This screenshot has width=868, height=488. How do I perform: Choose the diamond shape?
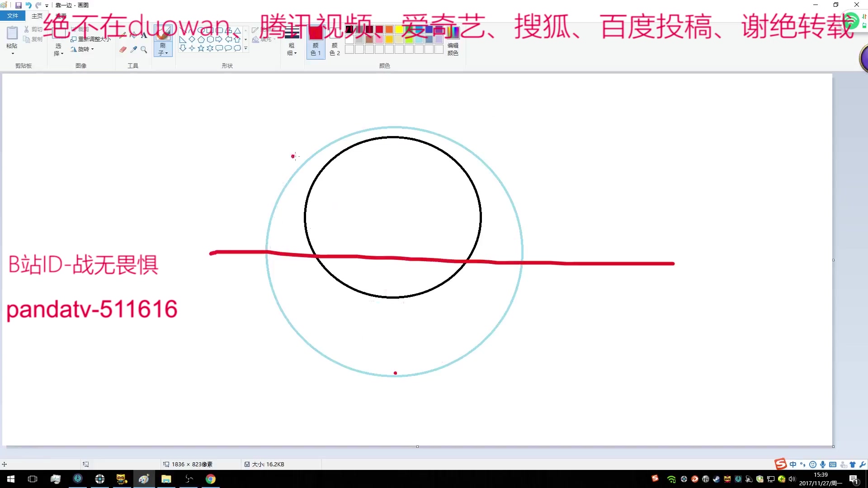[x=192, y=39]
